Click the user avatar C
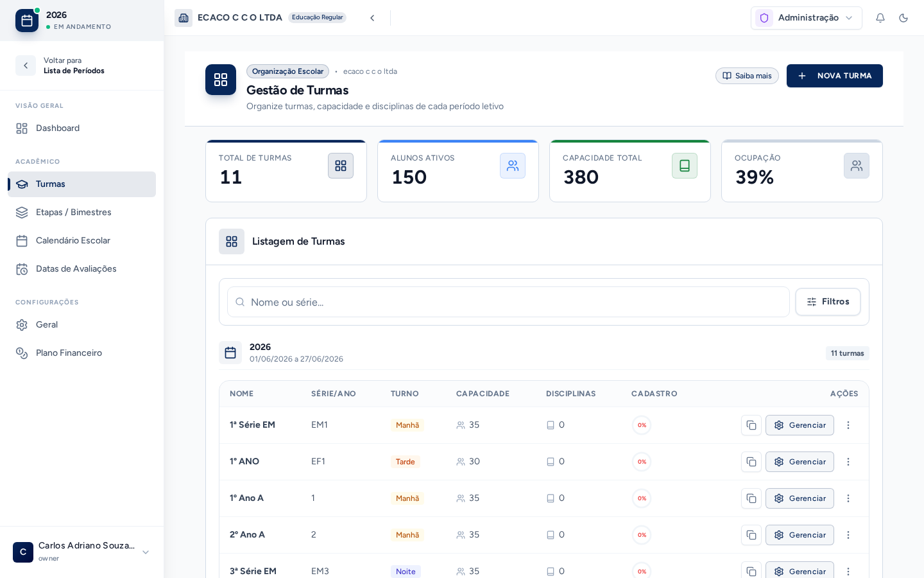Viewport: 924px width, 578px height. tap(23, 552)
